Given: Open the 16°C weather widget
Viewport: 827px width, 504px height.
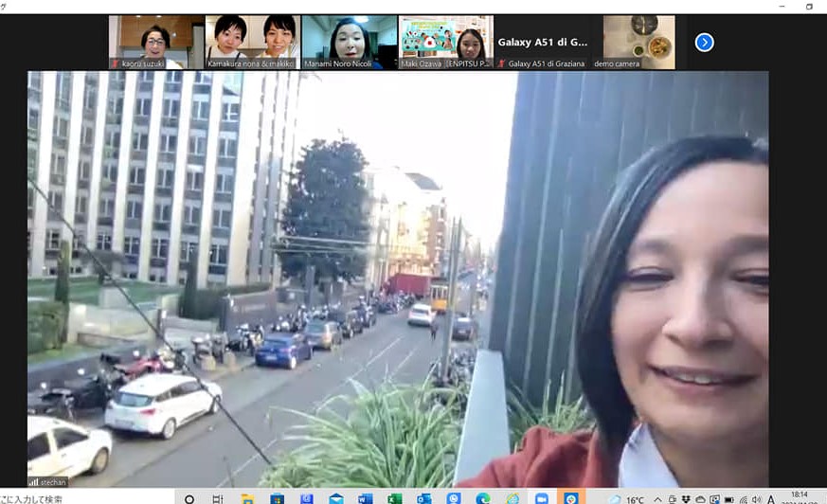Looking at the screenshot, I should tap(627, 498).
